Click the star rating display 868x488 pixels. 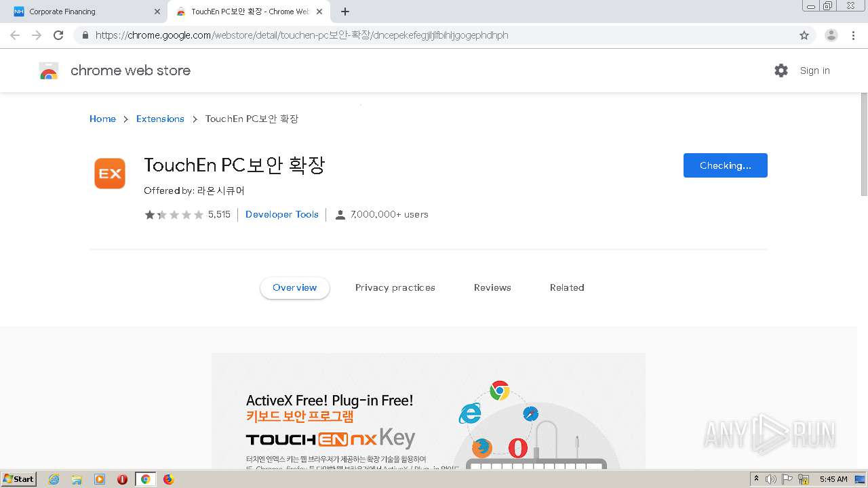coord(174,215)
